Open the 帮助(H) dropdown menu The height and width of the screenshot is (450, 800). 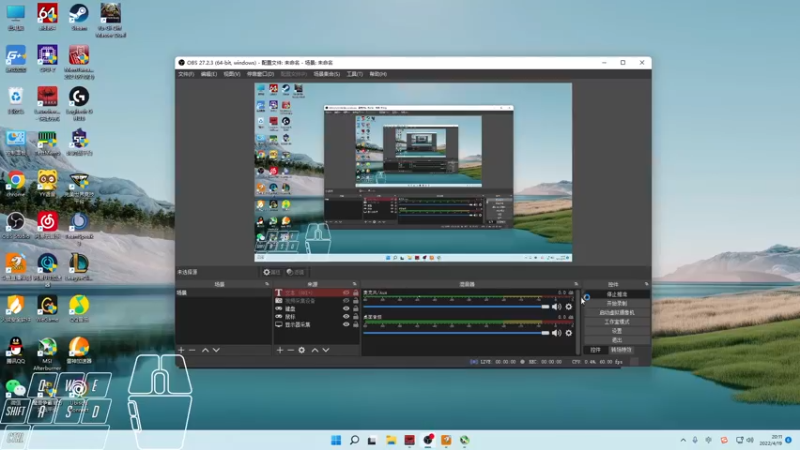[x=377, y=74]
